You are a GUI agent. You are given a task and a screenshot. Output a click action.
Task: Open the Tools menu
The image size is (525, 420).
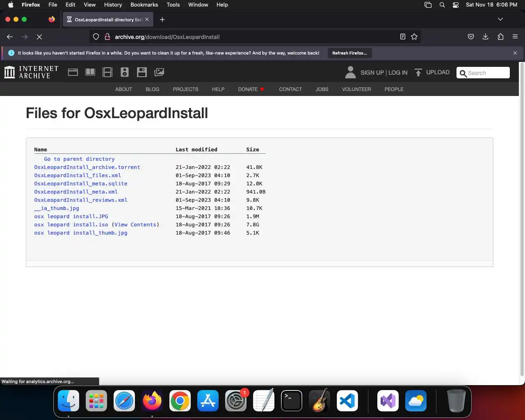click(173, 5)
